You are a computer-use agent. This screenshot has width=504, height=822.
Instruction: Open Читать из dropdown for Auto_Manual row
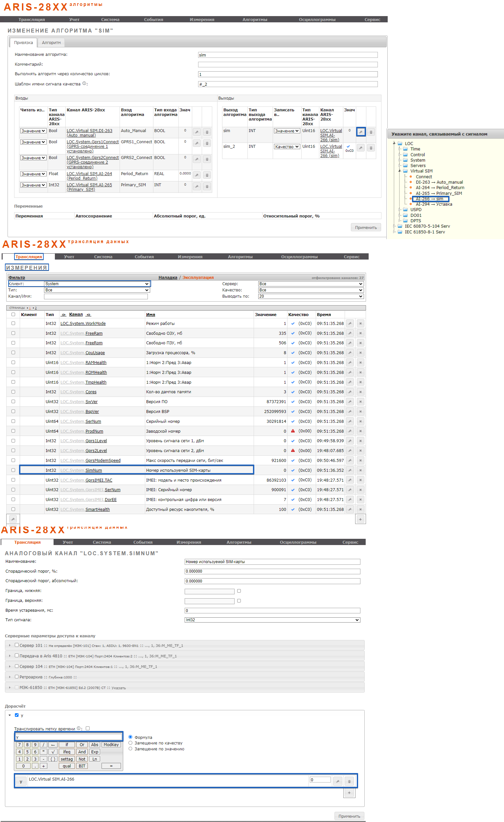pos(33,131)
